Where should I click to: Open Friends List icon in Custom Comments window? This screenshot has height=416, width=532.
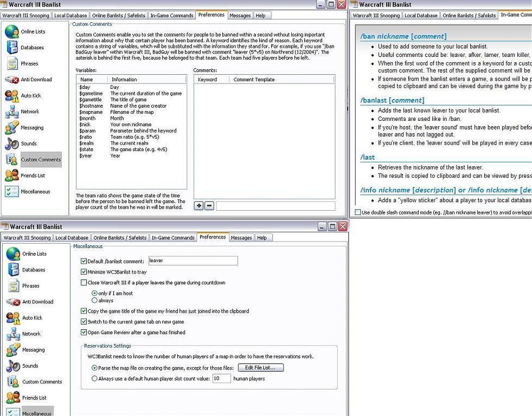click(x=12, y=175)
